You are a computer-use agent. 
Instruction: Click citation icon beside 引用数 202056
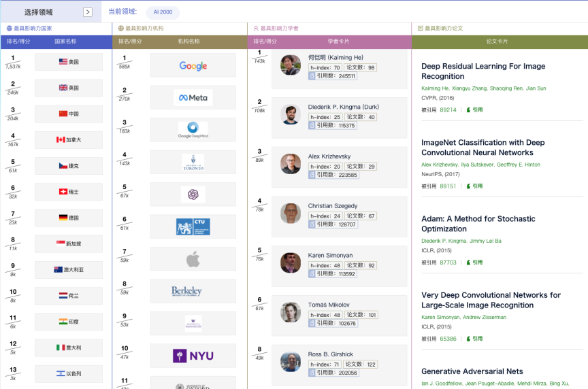(x=312, y=373)
